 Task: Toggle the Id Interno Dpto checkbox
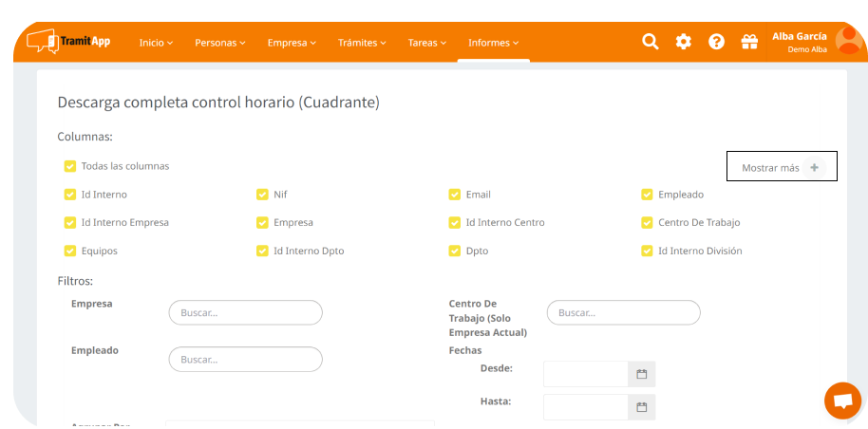[x=262, y=252]
